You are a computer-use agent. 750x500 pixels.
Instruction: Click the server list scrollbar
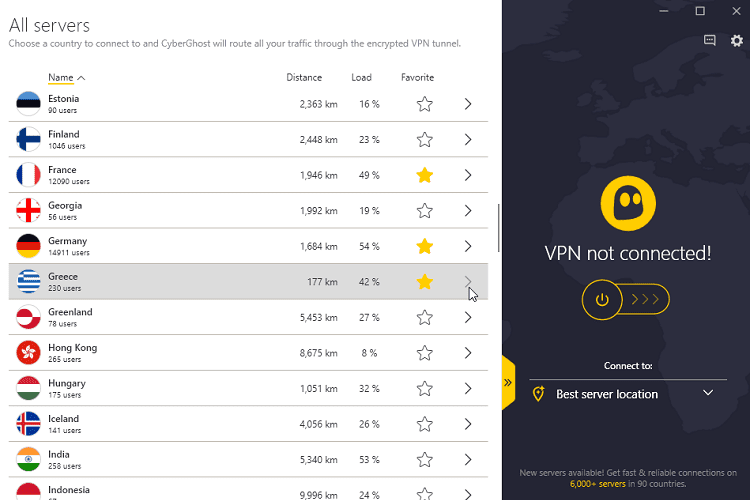click(x=498, y=228)
